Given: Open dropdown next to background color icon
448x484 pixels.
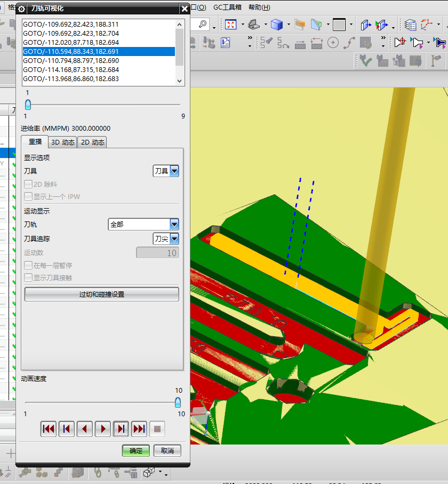Looking at the screenshot, I should [x=351, y=25].
